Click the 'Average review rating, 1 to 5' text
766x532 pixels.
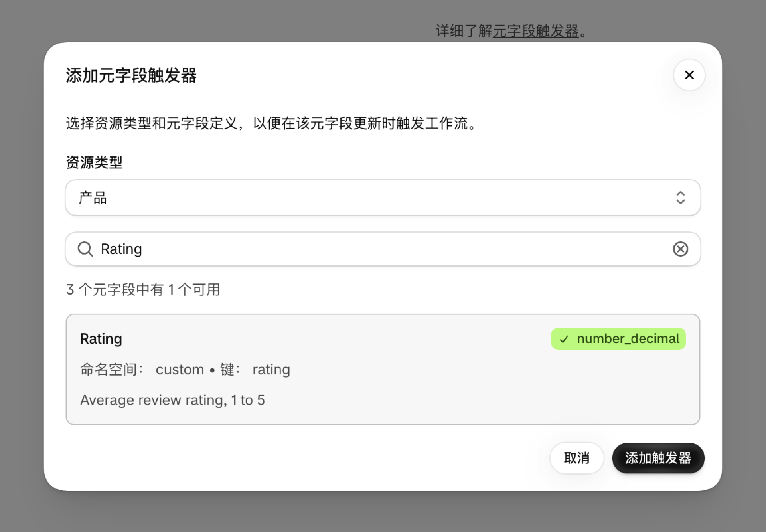point(172,400)
